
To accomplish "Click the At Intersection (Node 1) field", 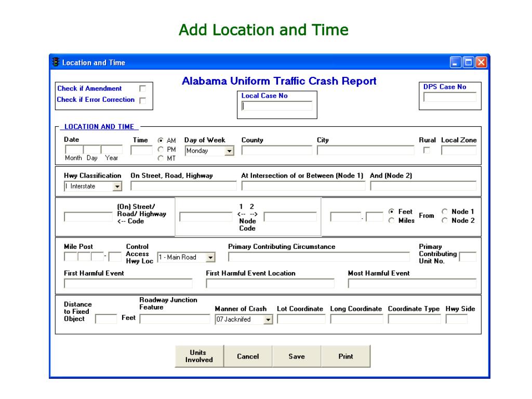I will pos(303,186).
